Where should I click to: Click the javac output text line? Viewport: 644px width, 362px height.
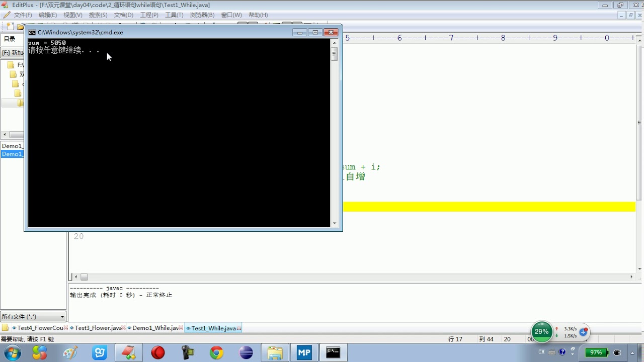pyautogui.click(x=114, y=289)
